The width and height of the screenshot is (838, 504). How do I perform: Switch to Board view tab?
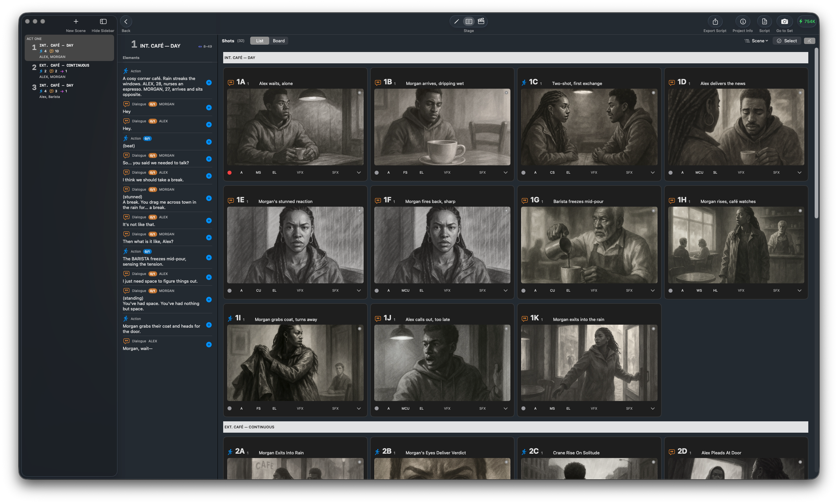tap(279, 41)
